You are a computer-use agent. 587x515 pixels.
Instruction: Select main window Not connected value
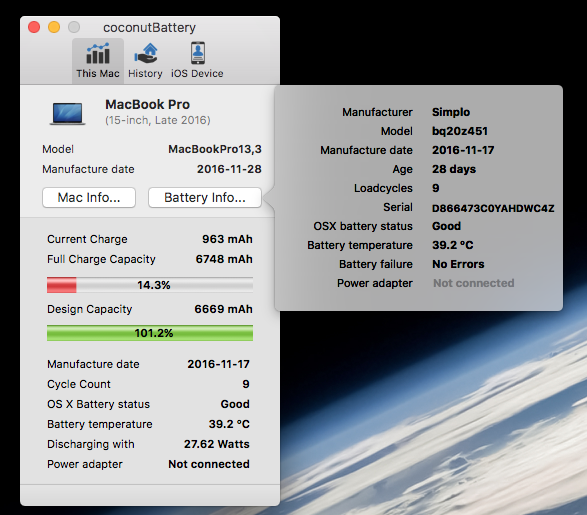(209, 464)
